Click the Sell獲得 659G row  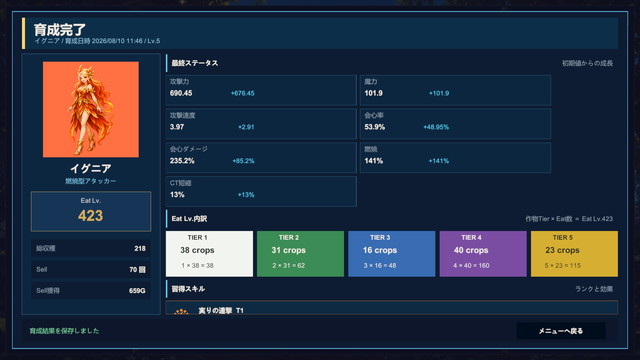click(x=91, y=291)
